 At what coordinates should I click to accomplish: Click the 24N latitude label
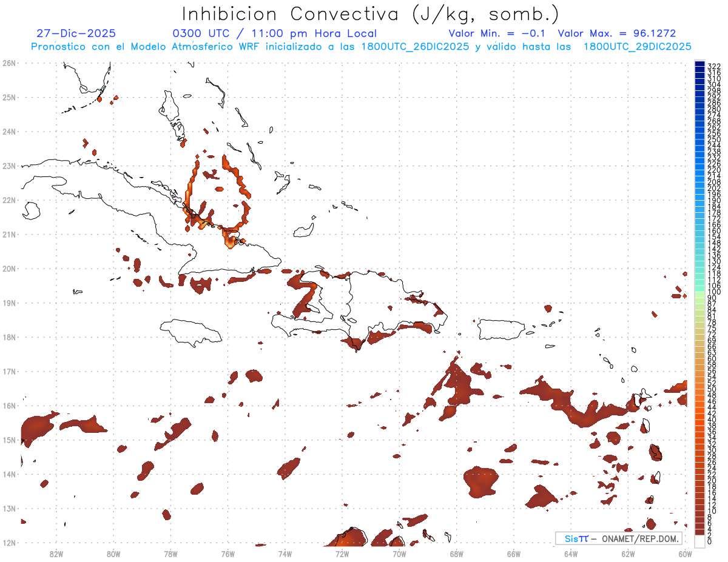point(9,132)
